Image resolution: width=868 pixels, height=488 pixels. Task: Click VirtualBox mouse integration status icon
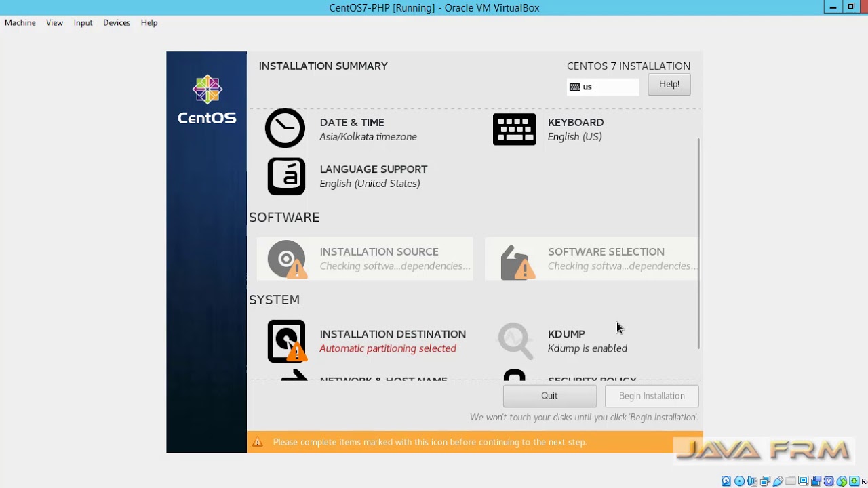coord(842,481)
